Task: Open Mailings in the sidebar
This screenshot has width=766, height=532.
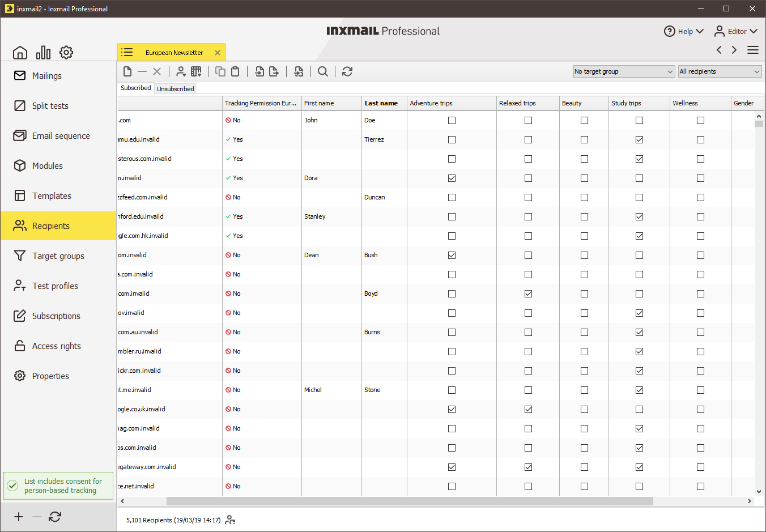Action: click(x=58, y=75)
